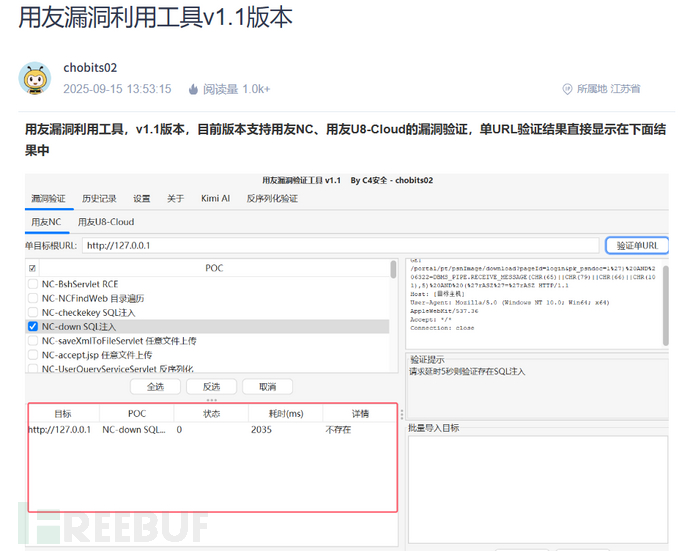Click the 反选 button

tap(211, 386)
